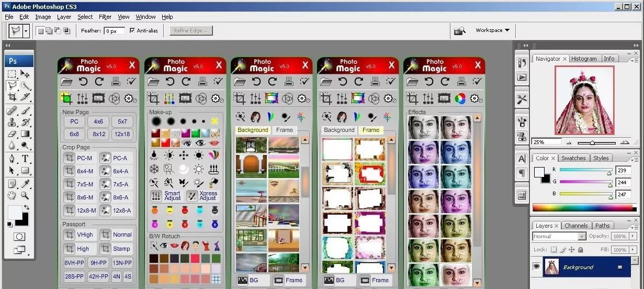Viewport: 644px width, 289px height.
Task: Open the Paragraph panel icon
Action: coord(522,173)
